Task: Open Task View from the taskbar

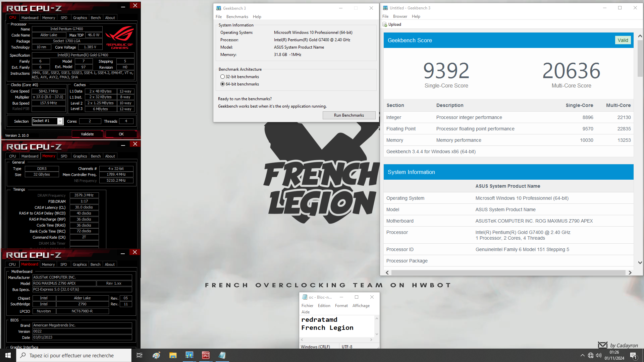Action: tap(140, 355)
